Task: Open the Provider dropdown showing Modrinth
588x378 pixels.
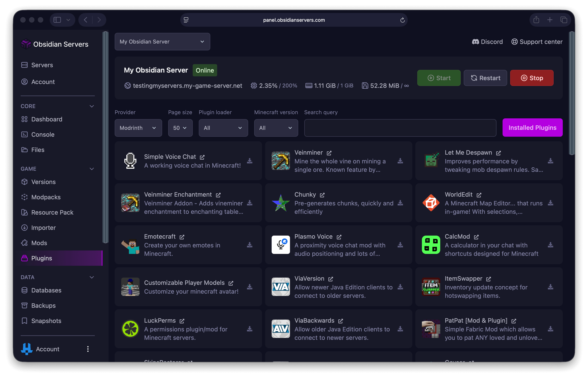Action: (x=138, y=128)
